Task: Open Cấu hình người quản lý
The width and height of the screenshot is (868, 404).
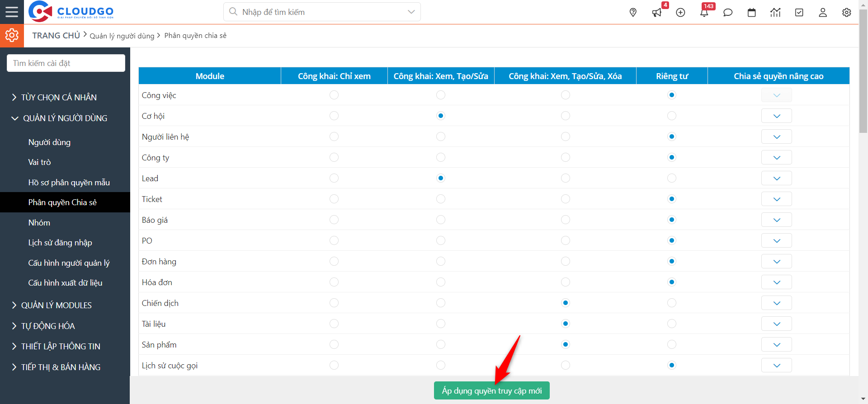Action: click(69, 263)
